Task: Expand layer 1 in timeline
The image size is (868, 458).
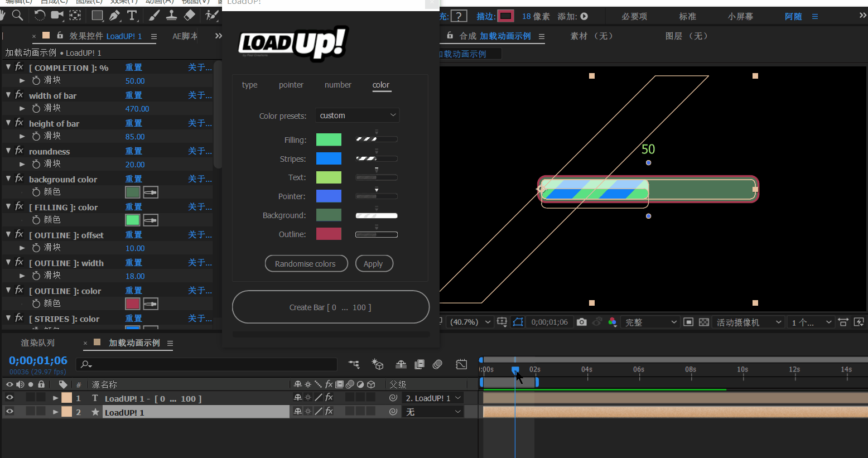Action: pyautogui.click(x=55, y=398)
